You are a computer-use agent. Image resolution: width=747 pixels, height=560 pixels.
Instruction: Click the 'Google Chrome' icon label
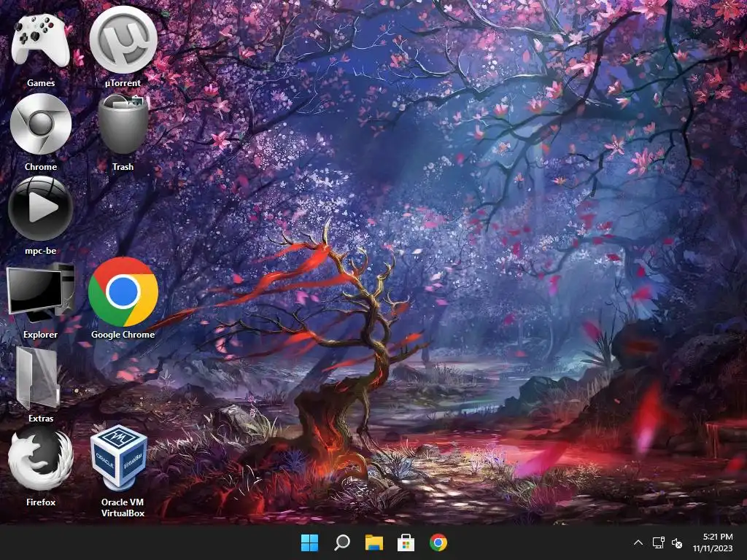point(123,334)
